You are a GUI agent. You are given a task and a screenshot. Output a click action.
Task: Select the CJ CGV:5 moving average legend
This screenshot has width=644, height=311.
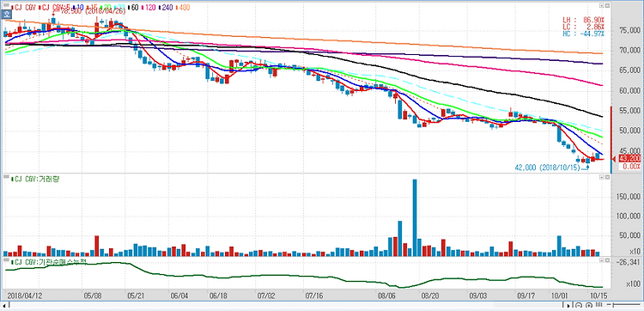click(55, 8)
